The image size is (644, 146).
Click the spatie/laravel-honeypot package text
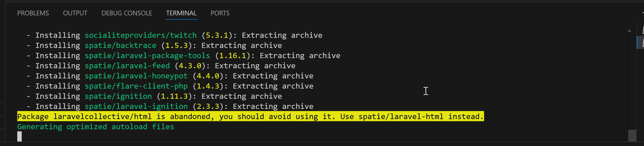[136, 76]
